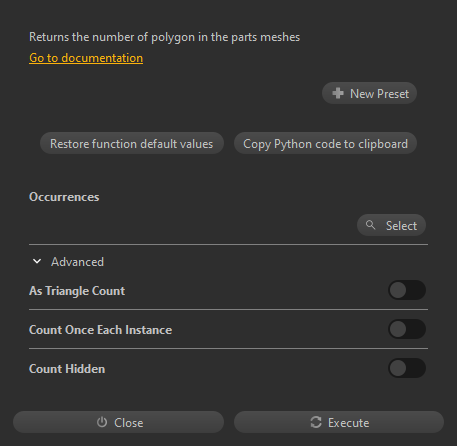Click the Count Once Each Instance label

point(101,330)
